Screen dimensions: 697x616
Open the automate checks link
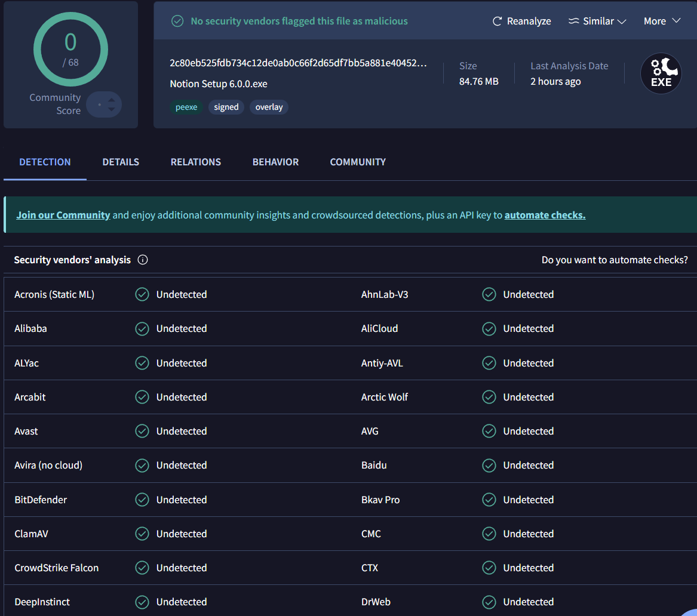(545, 215)
